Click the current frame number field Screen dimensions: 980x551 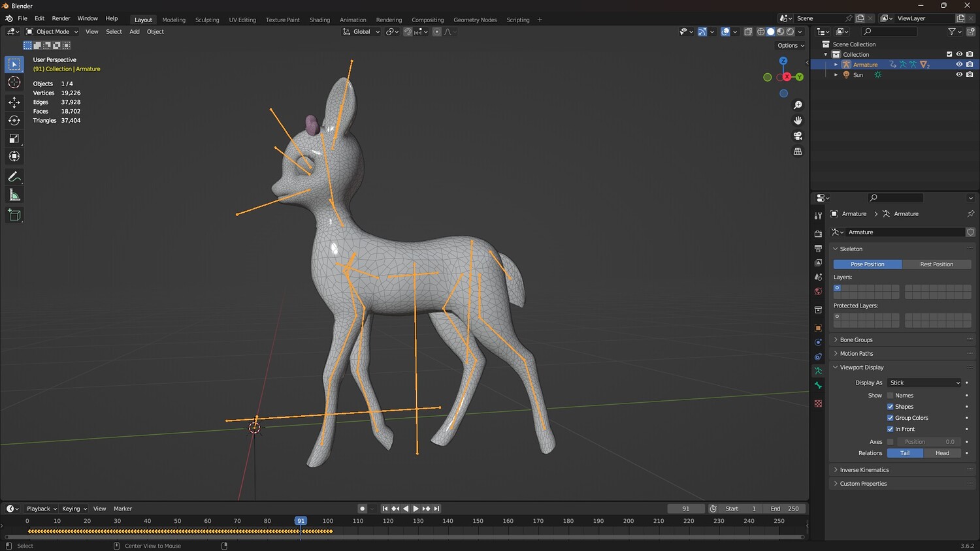click(686, 509)
